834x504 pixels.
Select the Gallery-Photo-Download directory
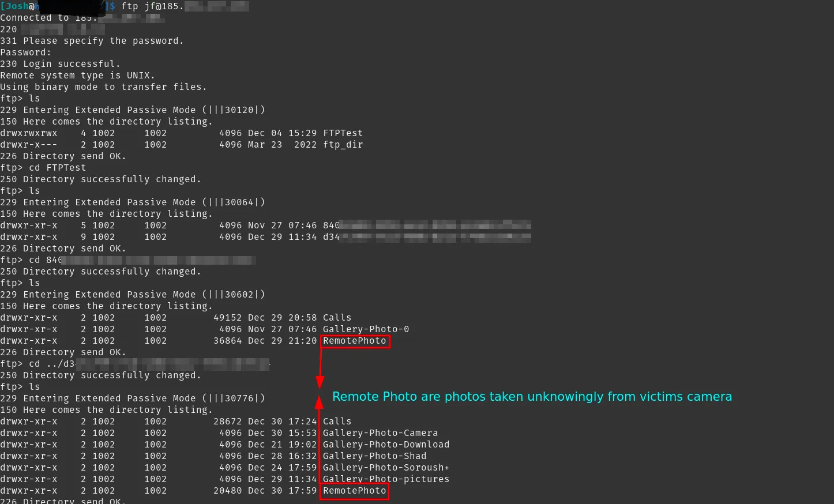click(386, 445)
